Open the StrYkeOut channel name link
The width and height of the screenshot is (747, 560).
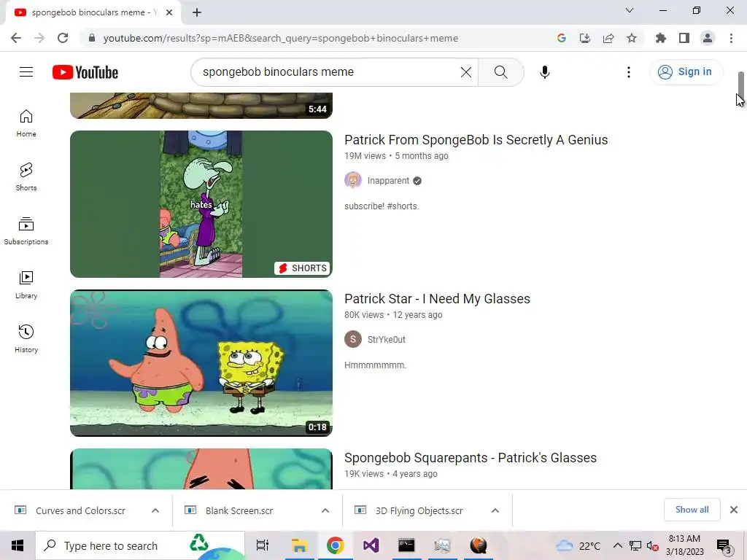tap(387, 340)
